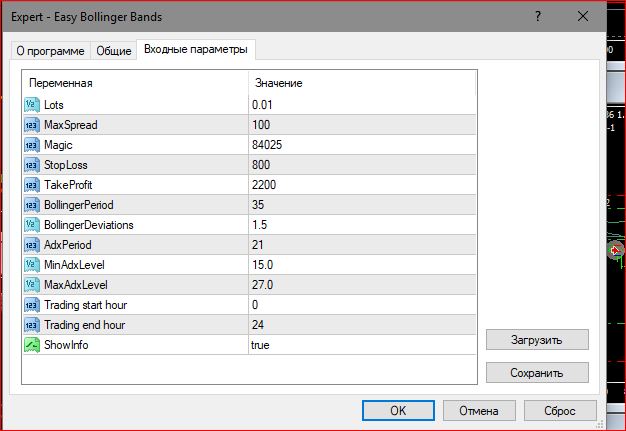Select the Trading end hour label
Viewport: 626px width, 431px height.
85,325
